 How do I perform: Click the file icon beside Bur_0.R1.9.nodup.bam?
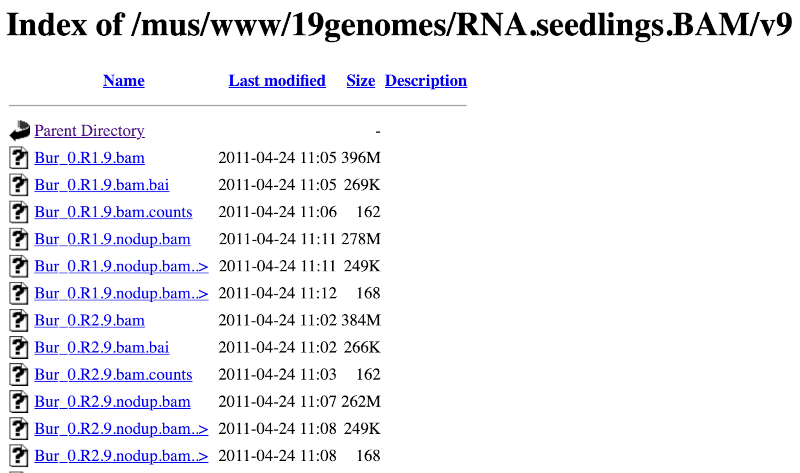pos(18,239)
